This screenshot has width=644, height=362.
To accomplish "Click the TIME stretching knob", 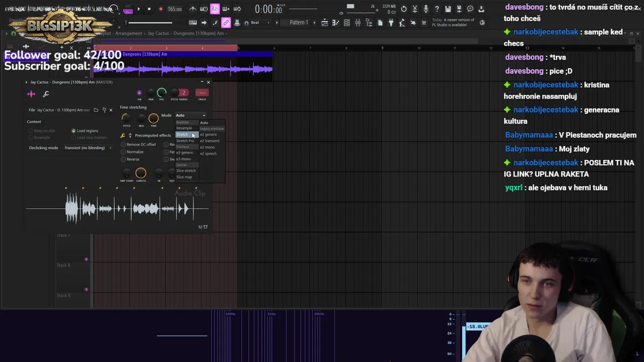I will tap(153, 118).
